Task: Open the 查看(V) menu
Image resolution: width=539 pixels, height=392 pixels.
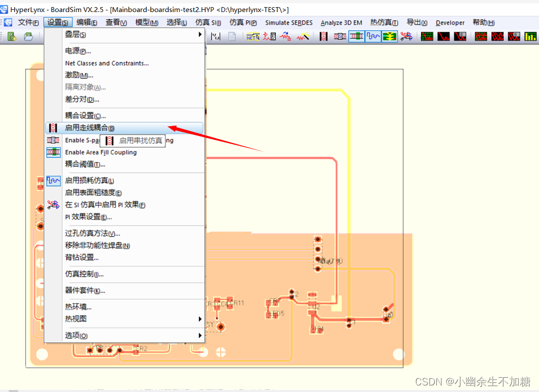Action: click(x=116, y=23)
